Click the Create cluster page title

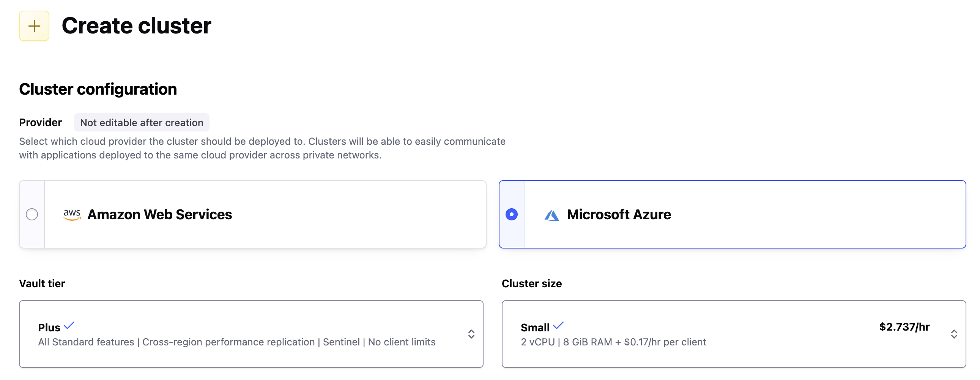pyautogui.click(x=136, y=26)
